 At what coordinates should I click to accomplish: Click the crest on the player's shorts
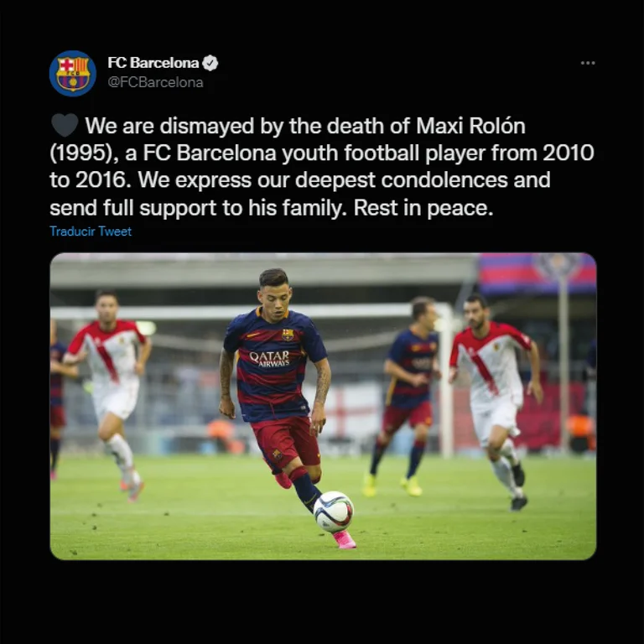[278, 454]
